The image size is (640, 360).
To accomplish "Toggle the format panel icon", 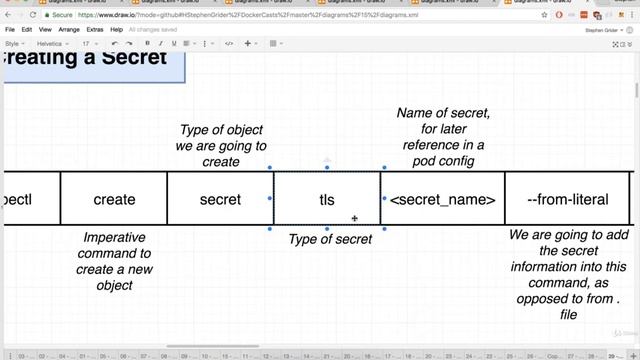I will (x=622, y=44).
